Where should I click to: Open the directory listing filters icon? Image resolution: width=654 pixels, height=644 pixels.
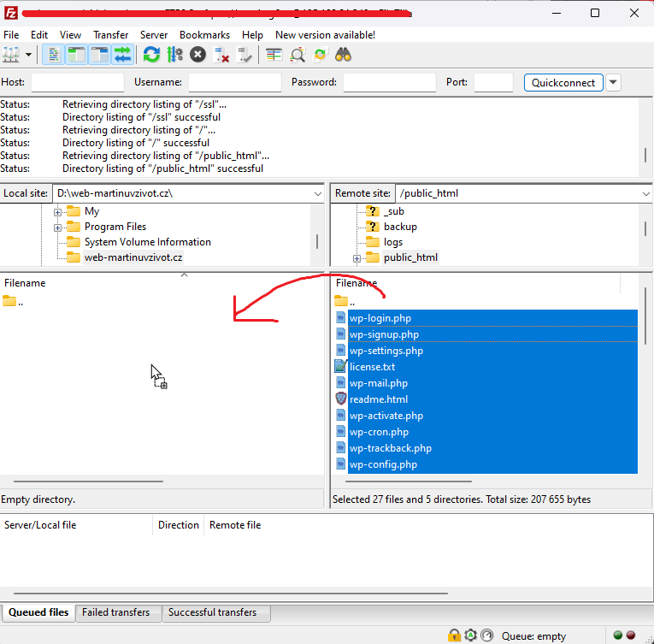274,55
